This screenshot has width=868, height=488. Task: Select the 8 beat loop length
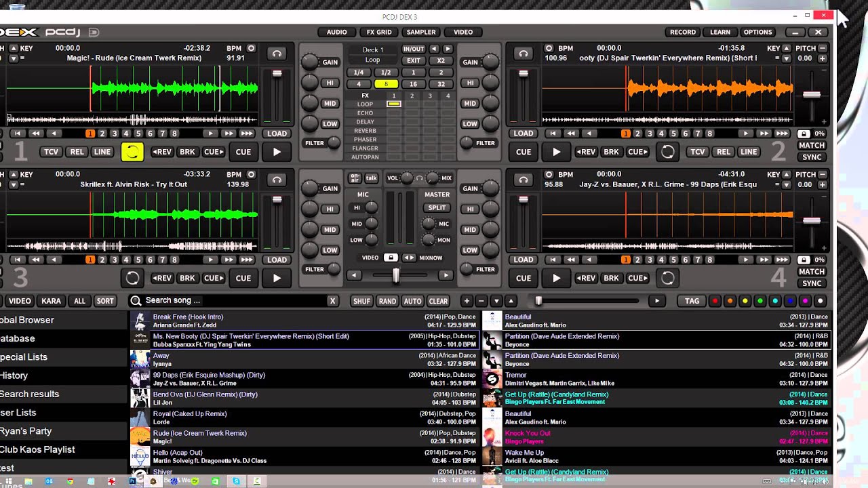coord(386,84)
